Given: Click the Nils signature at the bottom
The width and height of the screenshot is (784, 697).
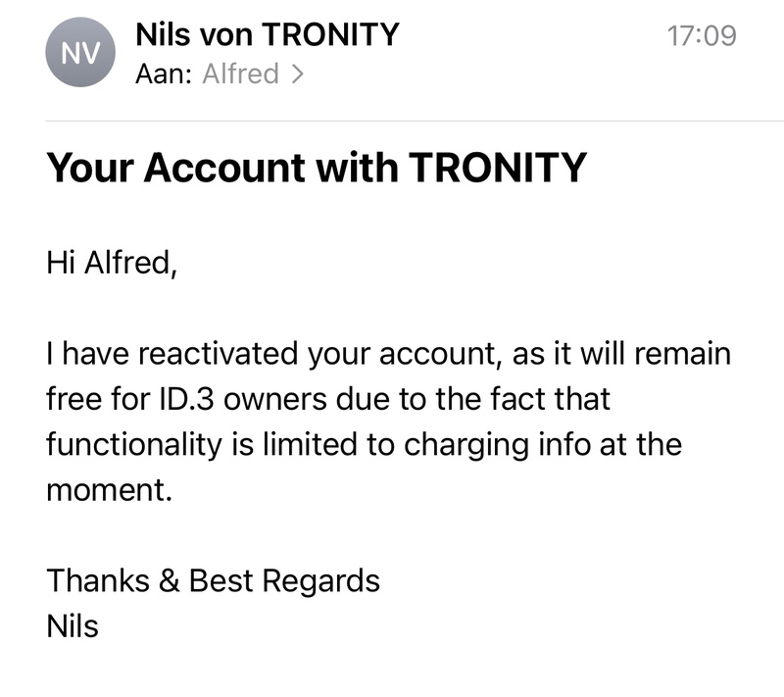Looking at the screenshot, I should click(x=73, y=625).
